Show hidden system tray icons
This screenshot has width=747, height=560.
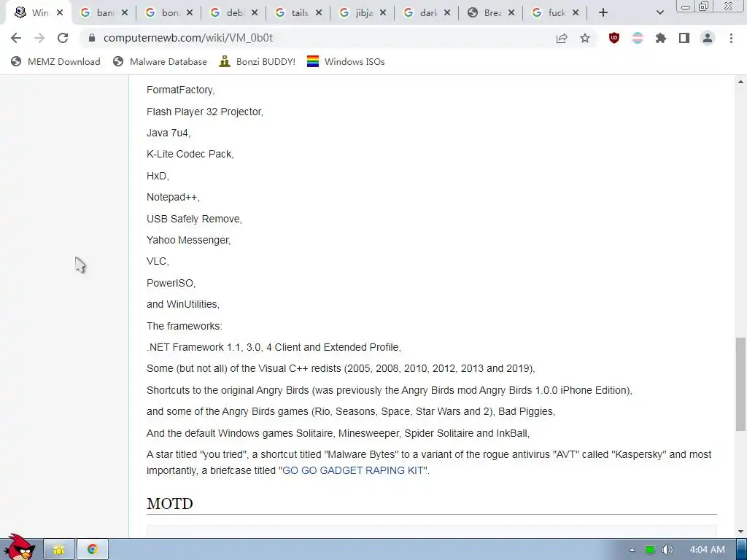[632, 550]
